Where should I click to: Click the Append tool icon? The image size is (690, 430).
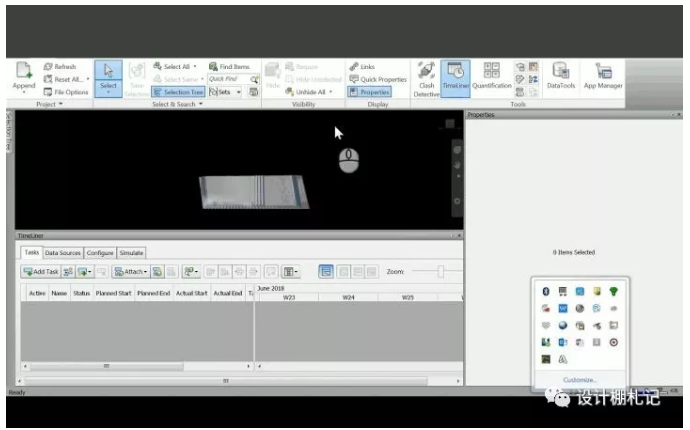24,72
